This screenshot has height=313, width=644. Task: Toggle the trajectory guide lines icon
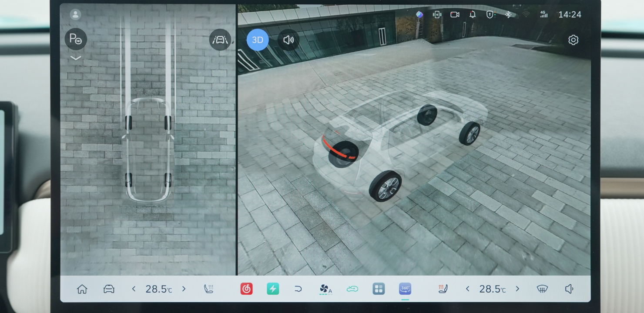220,40
